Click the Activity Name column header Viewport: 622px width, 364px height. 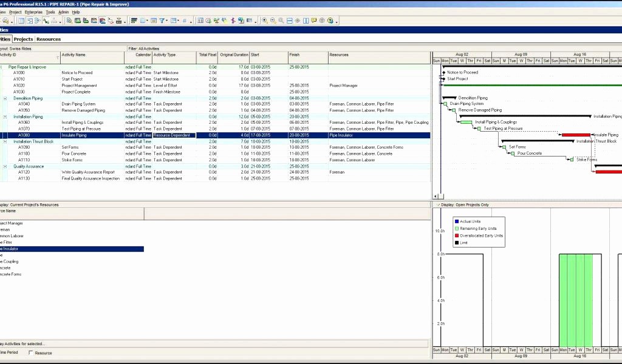73,55
